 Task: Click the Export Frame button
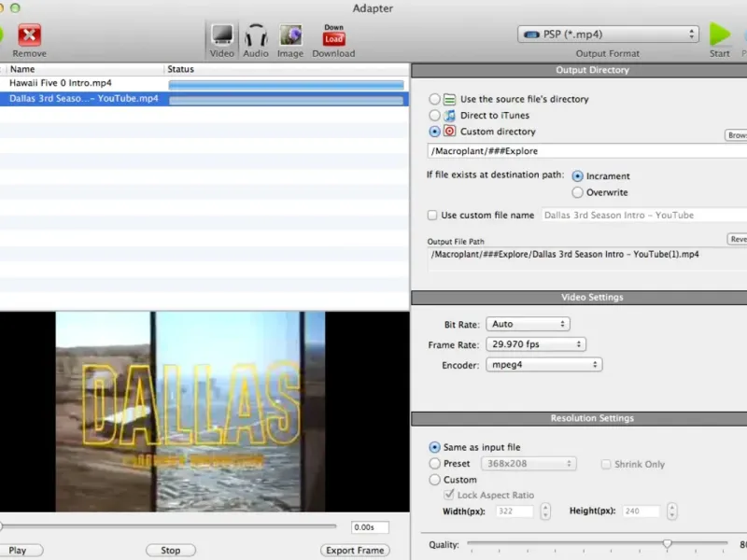(355, 550)
